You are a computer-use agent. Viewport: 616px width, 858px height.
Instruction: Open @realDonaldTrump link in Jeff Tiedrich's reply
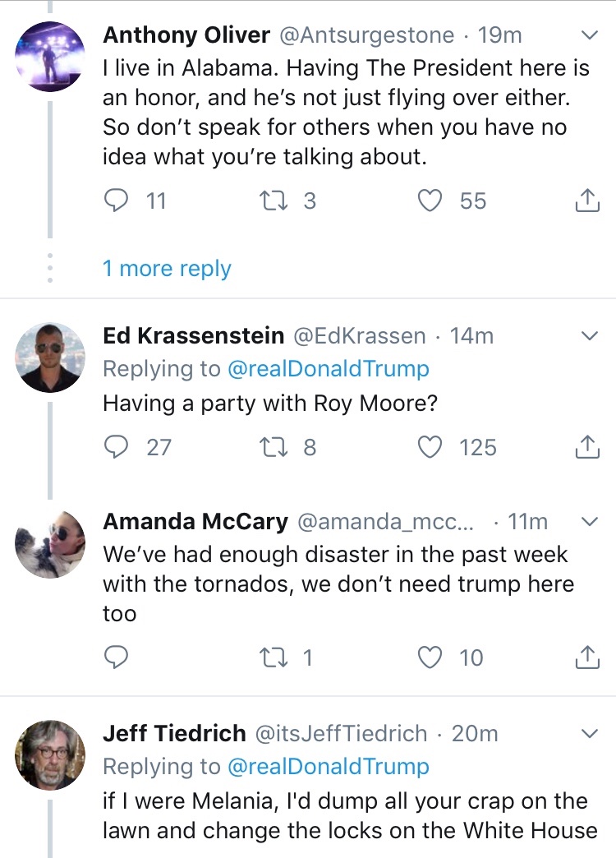pyautogui.click(x=328, y=767)
